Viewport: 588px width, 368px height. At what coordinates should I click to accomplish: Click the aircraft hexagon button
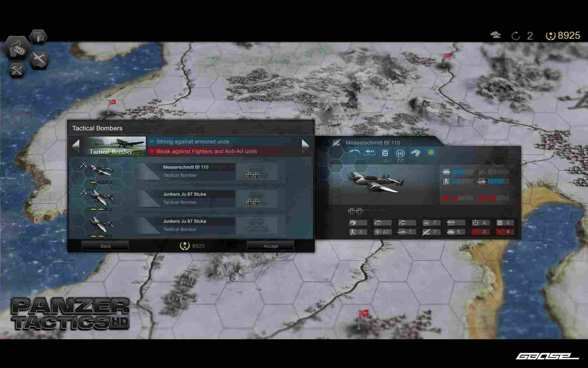(40, 59)
